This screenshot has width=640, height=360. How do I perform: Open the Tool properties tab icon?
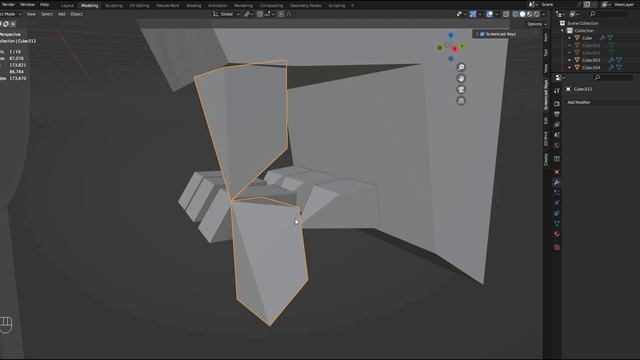pos(557,91)
